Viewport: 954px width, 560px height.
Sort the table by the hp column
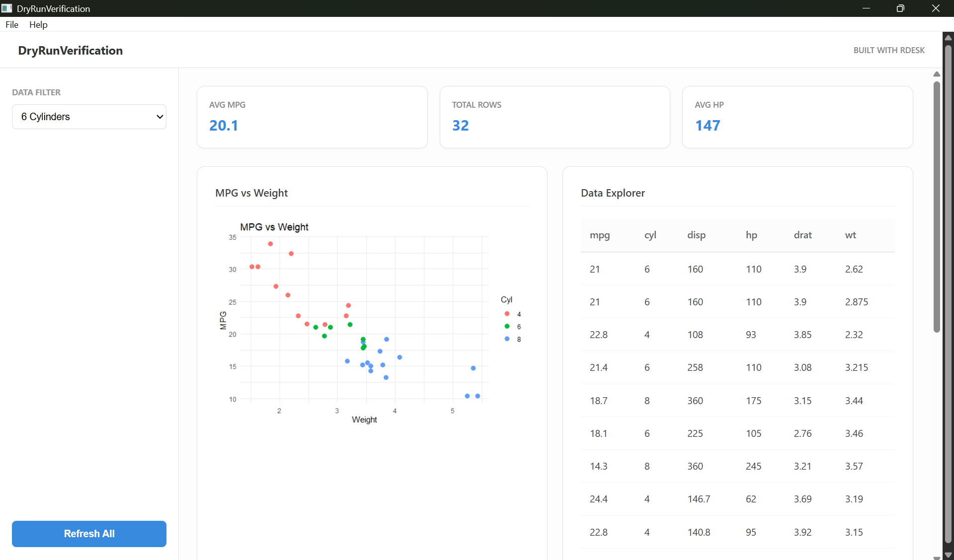click(751, 235)
